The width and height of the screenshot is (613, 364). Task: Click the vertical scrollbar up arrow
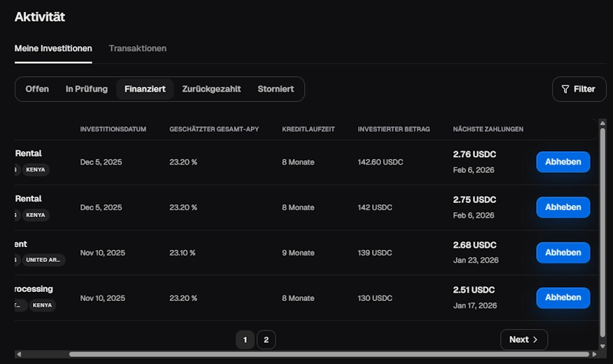coord(602,124)
